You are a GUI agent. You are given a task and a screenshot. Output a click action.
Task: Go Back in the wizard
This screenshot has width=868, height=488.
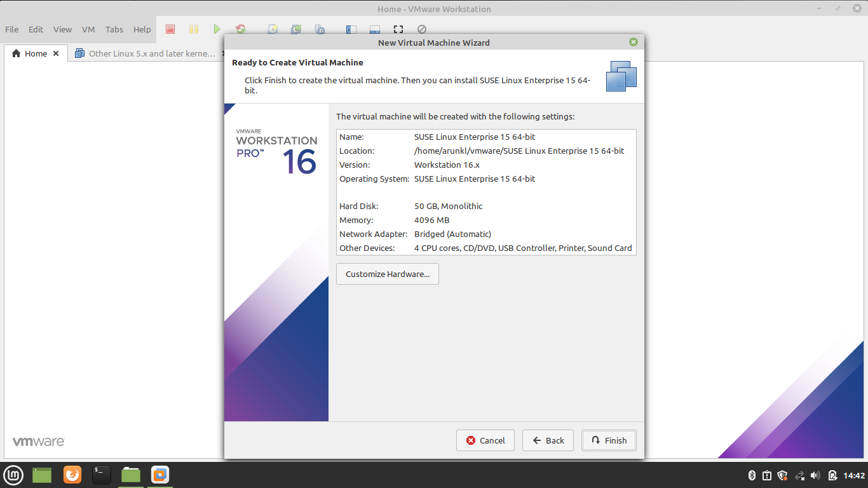point(548,440)
